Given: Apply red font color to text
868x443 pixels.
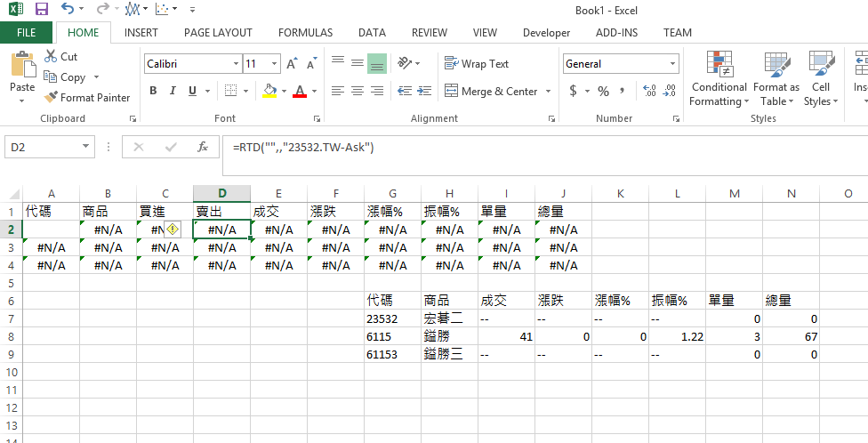Looking at the screenshot, I should 300,91.
